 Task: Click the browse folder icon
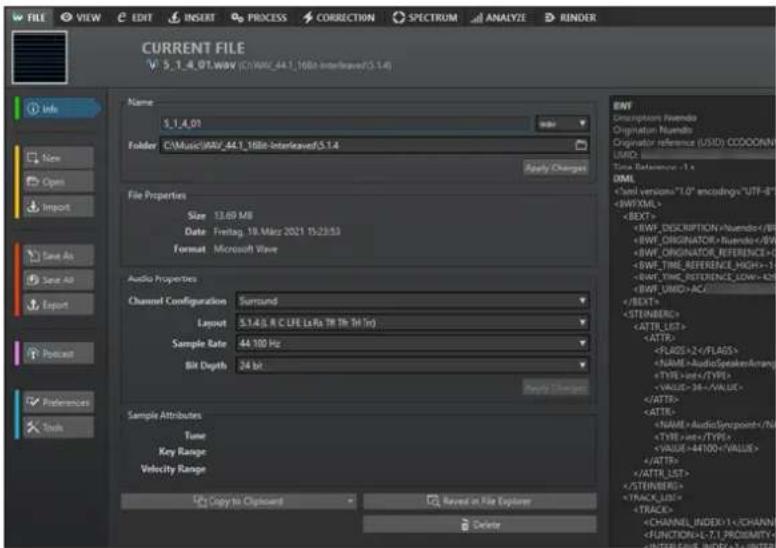coord(581,146)
